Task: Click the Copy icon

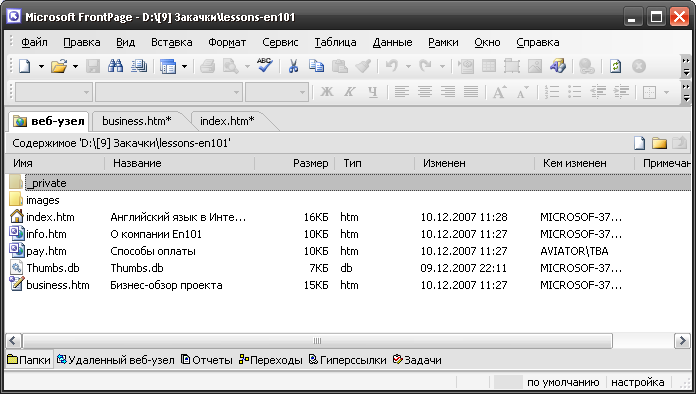Action: (316, 67)
